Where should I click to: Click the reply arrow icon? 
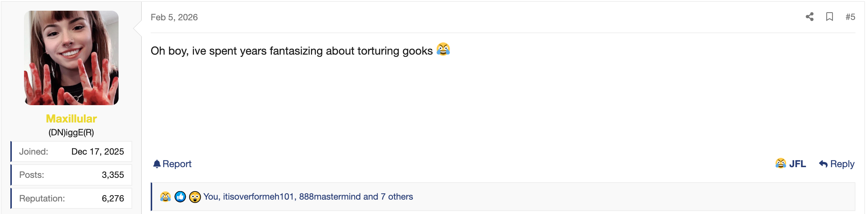pyautogui.click(x=823, y=164)
